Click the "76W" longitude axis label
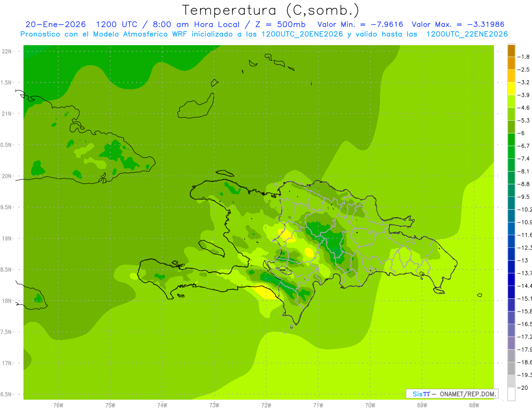 [x=58, y=405]
